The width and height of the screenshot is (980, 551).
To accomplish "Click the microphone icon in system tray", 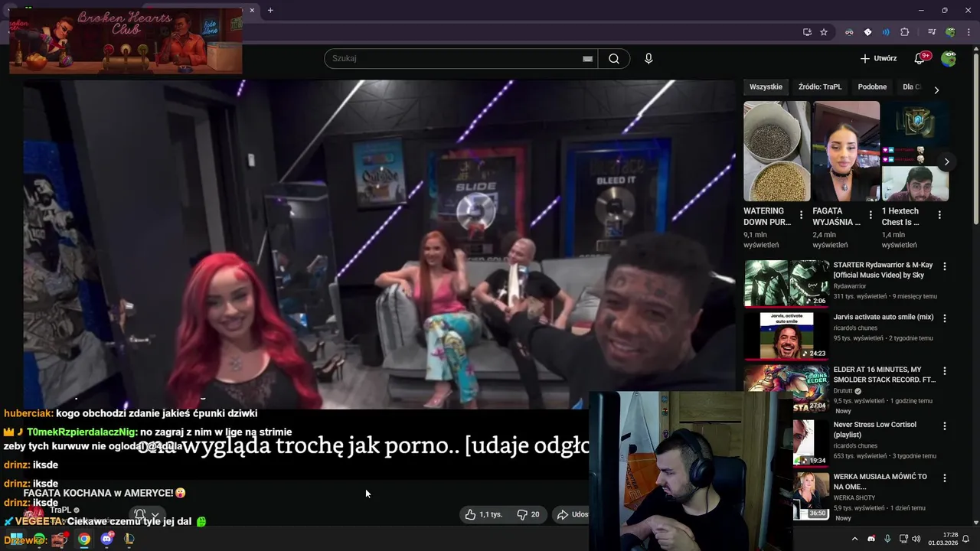I will click(887, 539).
